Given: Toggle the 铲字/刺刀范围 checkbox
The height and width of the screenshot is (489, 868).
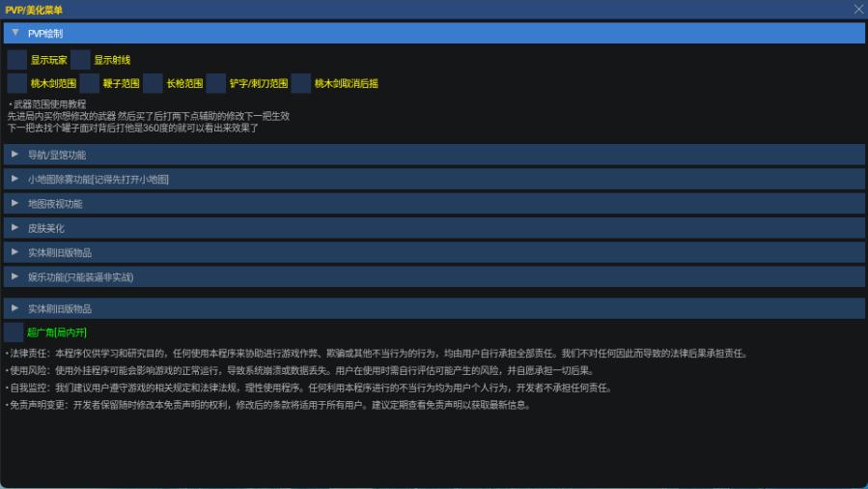Looking at the screenshot, I should [x=216, y=83].
